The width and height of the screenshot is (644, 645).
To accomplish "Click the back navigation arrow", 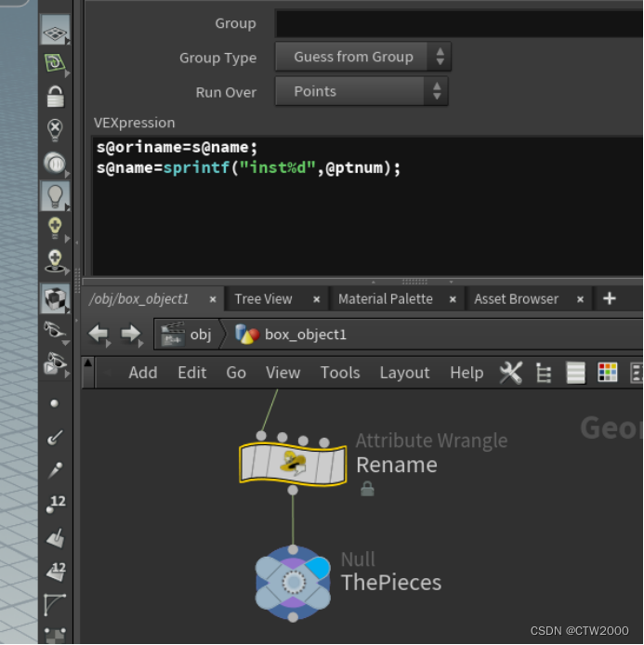I will [99, 334].
